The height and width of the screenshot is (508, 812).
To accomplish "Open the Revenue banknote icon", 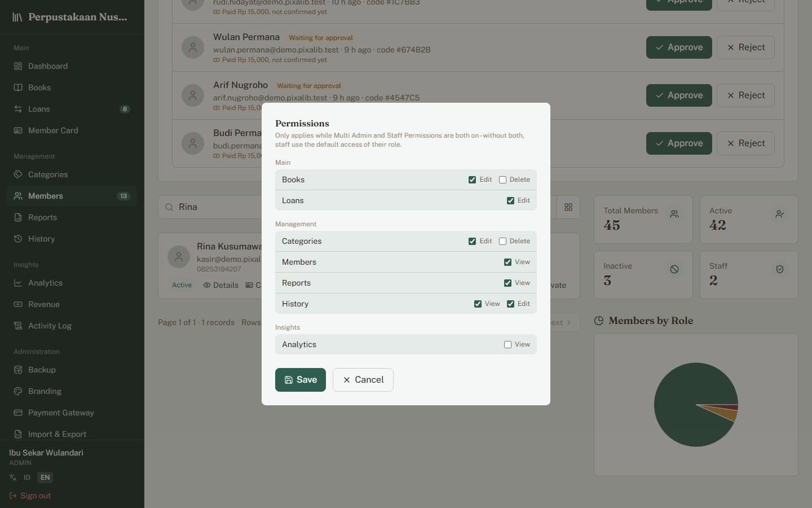I will 18,304.
